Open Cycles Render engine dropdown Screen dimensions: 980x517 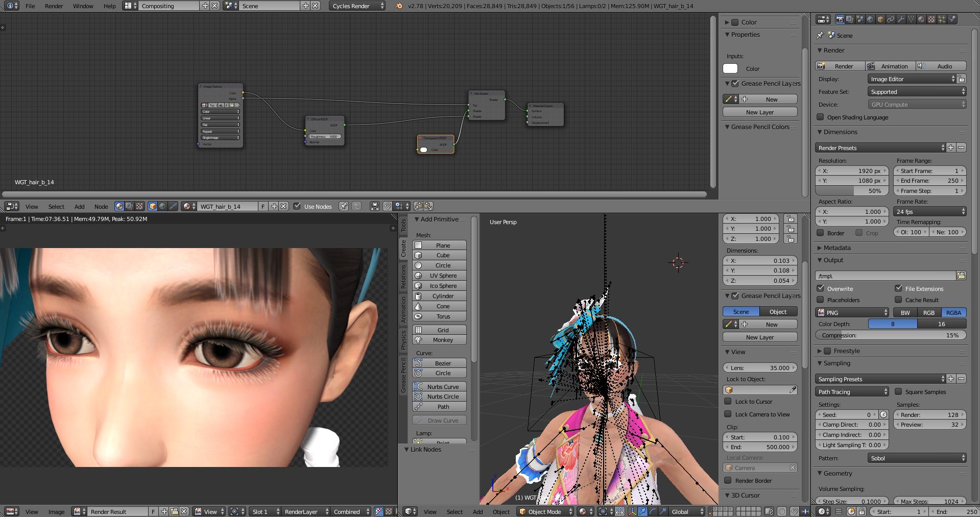coord(357,6)
